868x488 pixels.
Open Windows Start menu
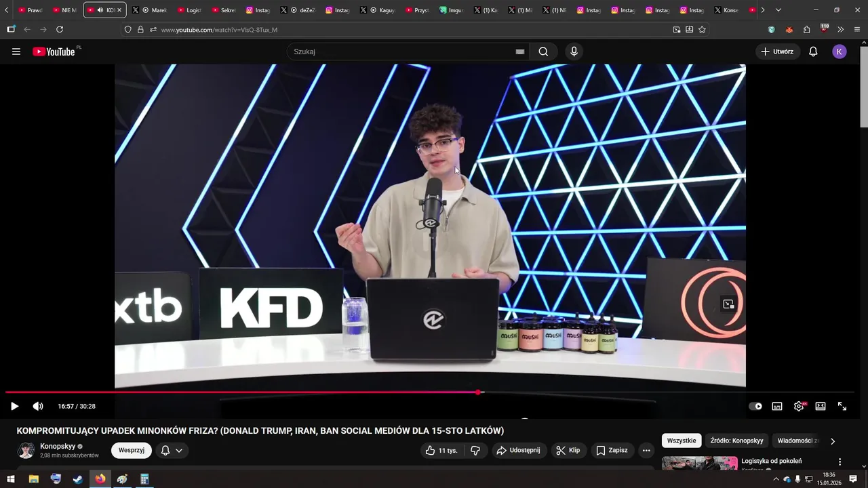(x=10, y=479)
